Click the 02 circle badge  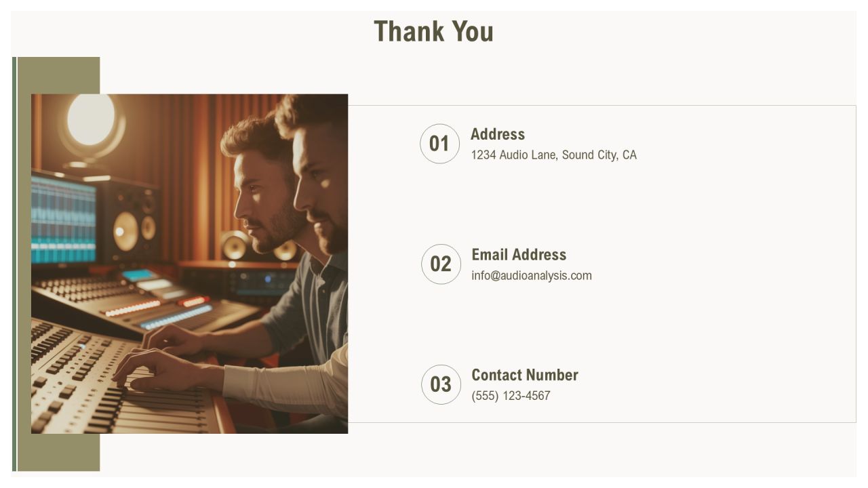tap(441, 264)
